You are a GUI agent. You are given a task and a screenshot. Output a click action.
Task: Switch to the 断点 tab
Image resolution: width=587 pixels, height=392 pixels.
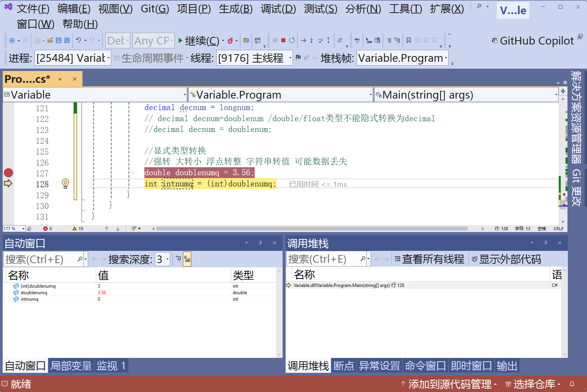pyautogui.click(x=344, y=366)
